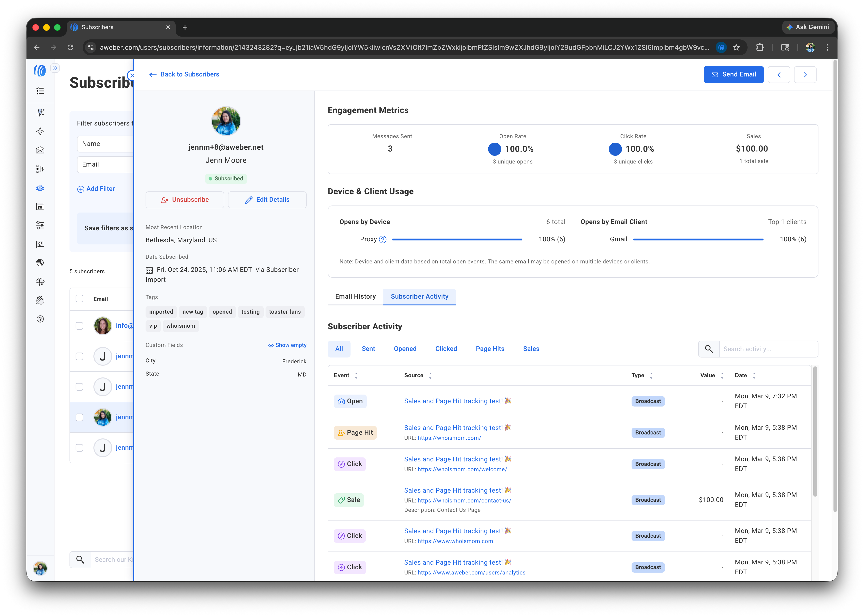Click the sidebar help question mark icon

[40, 319]
